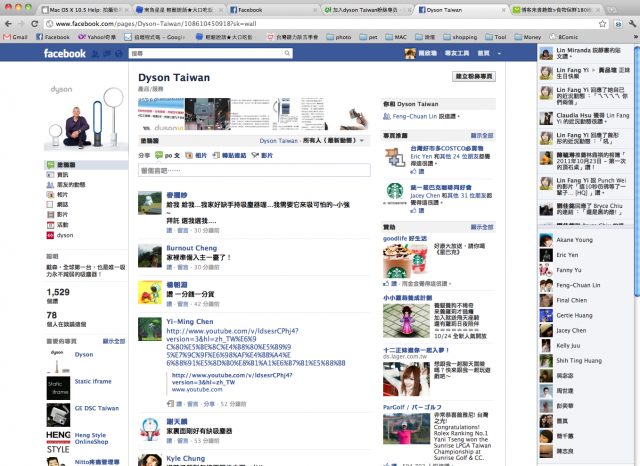Viewport: 640px width, 466px height.
Task: Open the goodlife sponsored ad title
Action: [x=404, y=238]
